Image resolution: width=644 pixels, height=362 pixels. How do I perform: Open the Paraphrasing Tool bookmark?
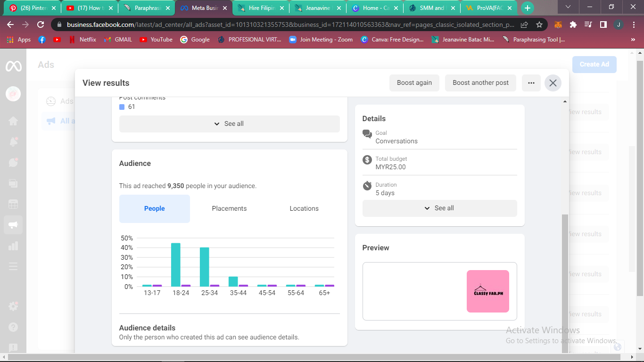pyautogui.click(x=533, y=40)
